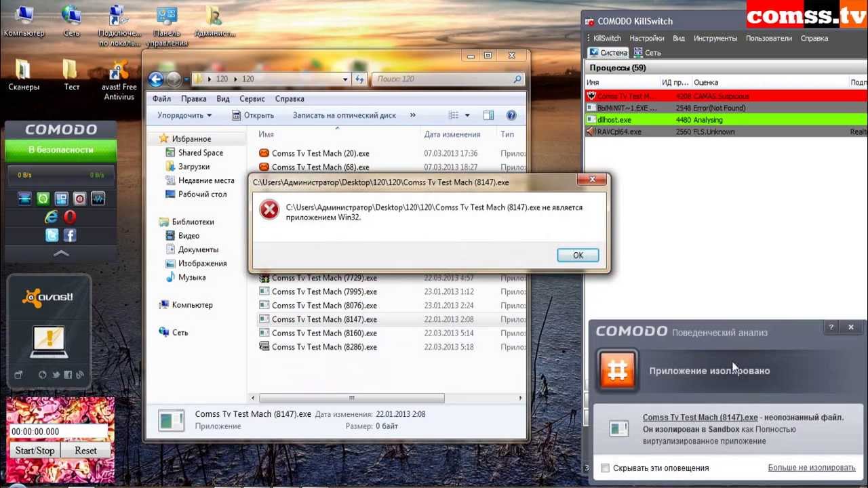Open the Тест desktop folder
The height and width of the screenshot is (488, 868).
point(71,75)
